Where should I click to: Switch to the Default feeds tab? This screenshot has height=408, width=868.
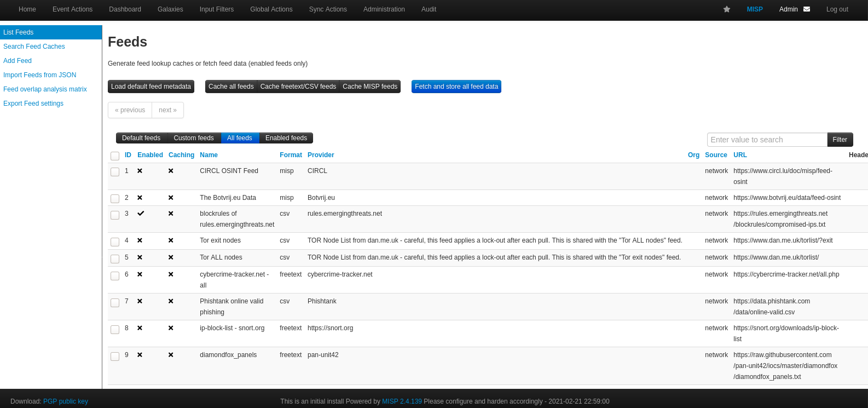pyautogui.click(x=141, y=138)
